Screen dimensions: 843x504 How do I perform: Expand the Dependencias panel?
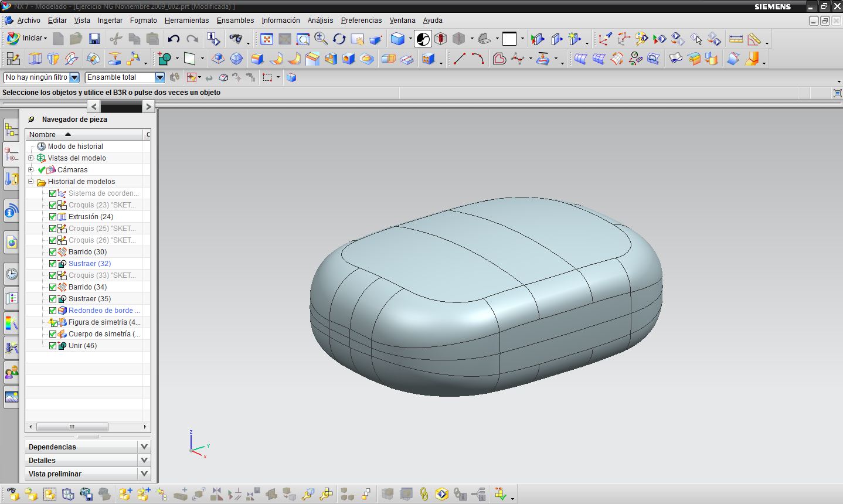144,447
